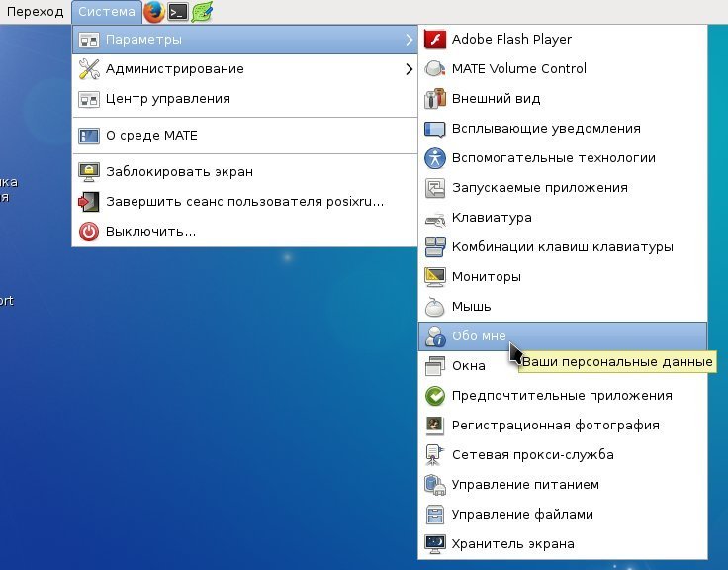This screenshot has width=728, height=570.
Task: Open the Переход panel menu
Action: pos(36,12)
